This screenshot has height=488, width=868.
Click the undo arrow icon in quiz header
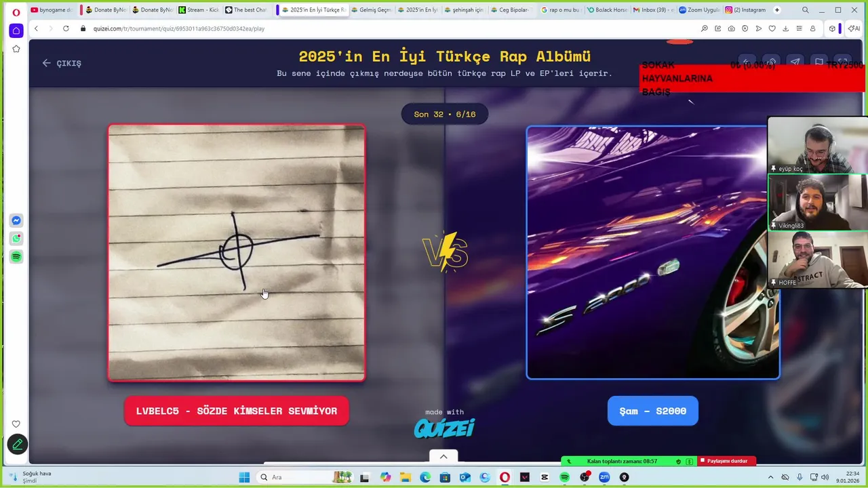747,62
